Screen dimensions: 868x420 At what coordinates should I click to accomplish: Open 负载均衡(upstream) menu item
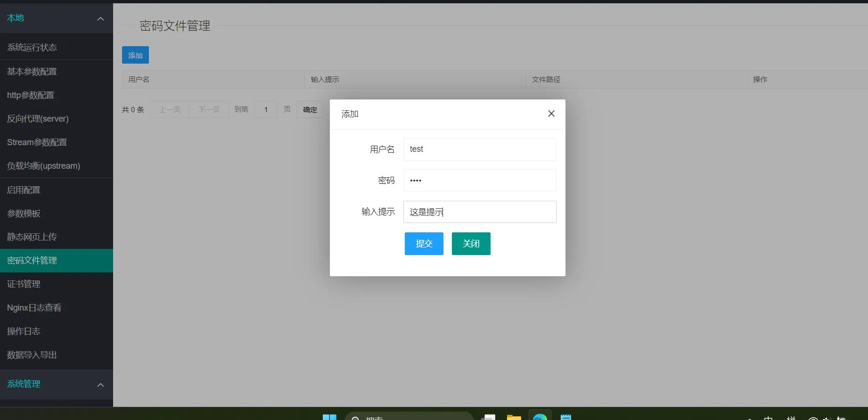(x=57, y=166)
